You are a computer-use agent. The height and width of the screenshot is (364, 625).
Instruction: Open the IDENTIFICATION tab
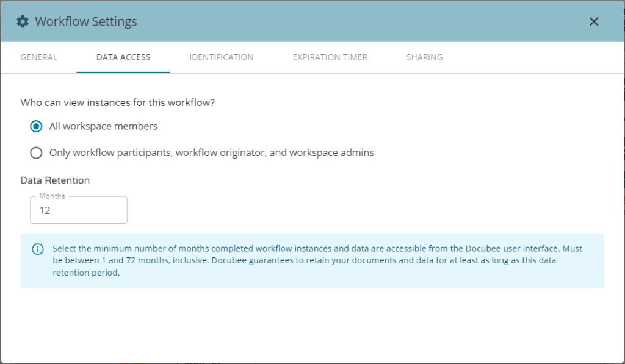click(x=220, y=57)
